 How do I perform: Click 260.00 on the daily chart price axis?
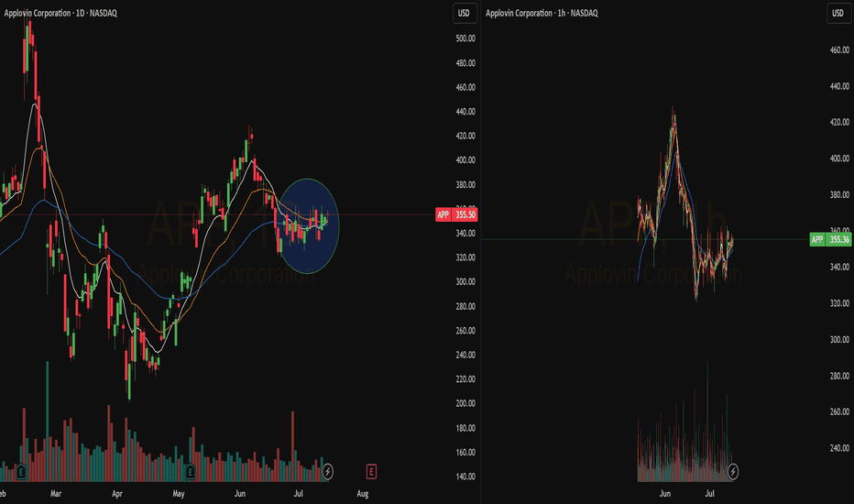pyautogui.click(x=465, y=331)
